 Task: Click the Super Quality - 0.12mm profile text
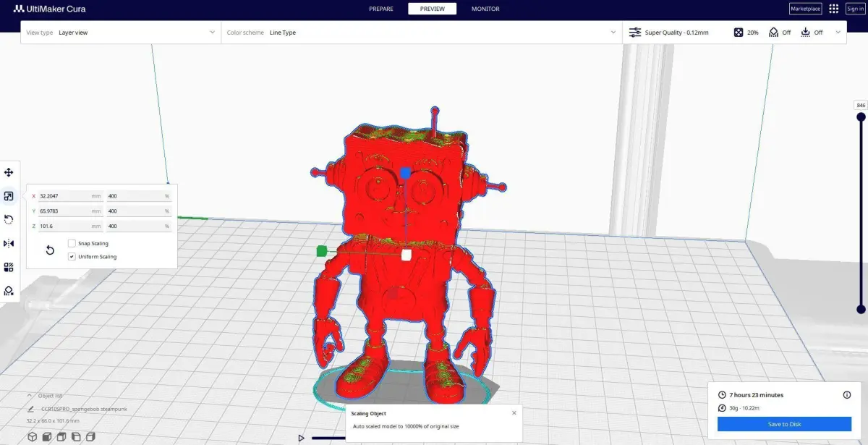(676, 33)
